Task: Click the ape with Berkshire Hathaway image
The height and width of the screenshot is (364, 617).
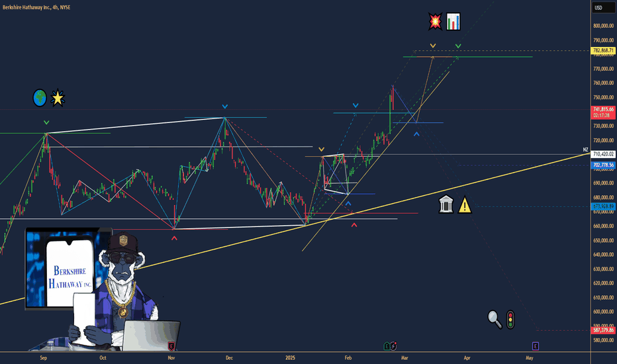Action: [103, 289]
